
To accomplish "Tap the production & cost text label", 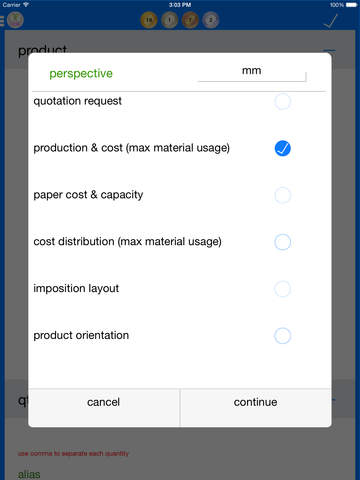I will (x=132, y=148).
